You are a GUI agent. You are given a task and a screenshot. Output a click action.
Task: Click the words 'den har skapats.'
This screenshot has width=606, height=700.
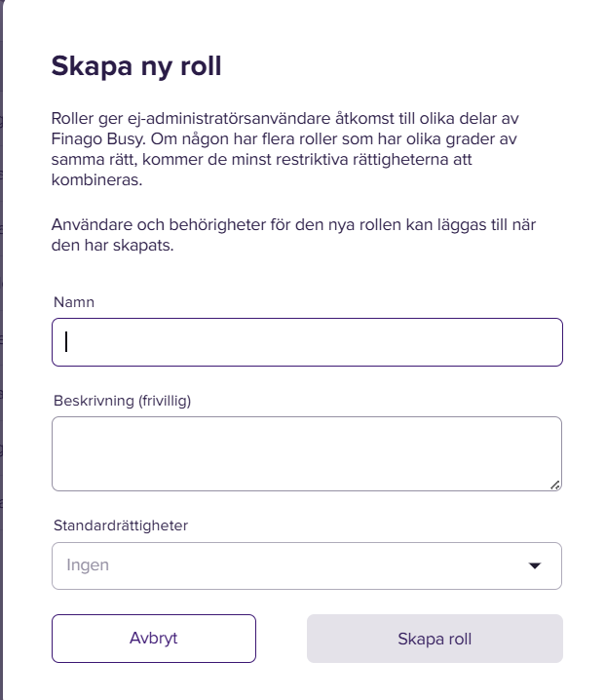(x=112, y=245)
